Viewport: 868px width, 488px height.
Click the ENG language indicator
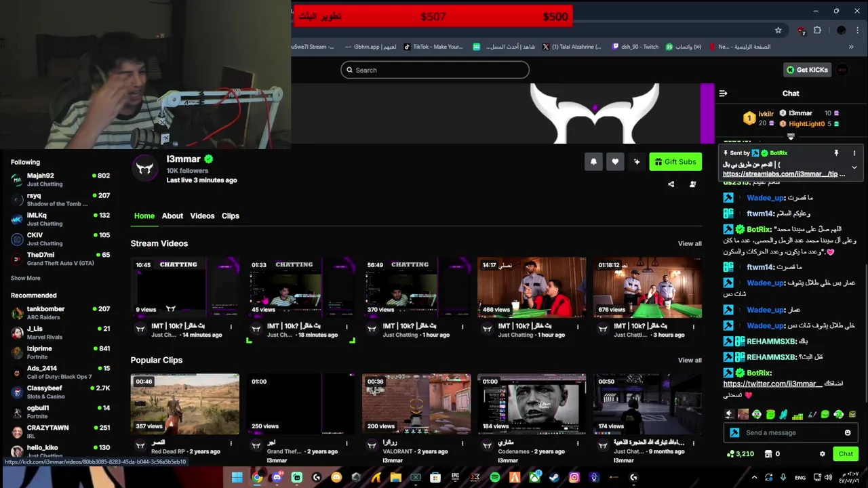coord(800,477)
